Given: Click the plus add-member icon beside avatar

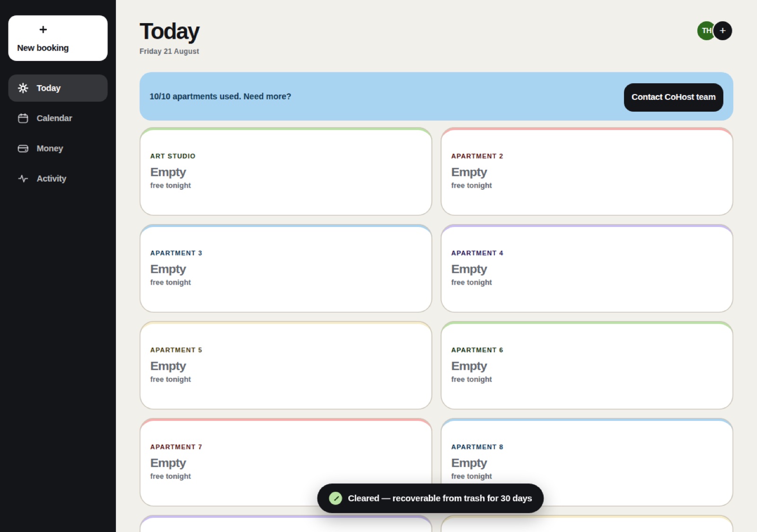Looking at the screenshot, I should pos(722,31).
